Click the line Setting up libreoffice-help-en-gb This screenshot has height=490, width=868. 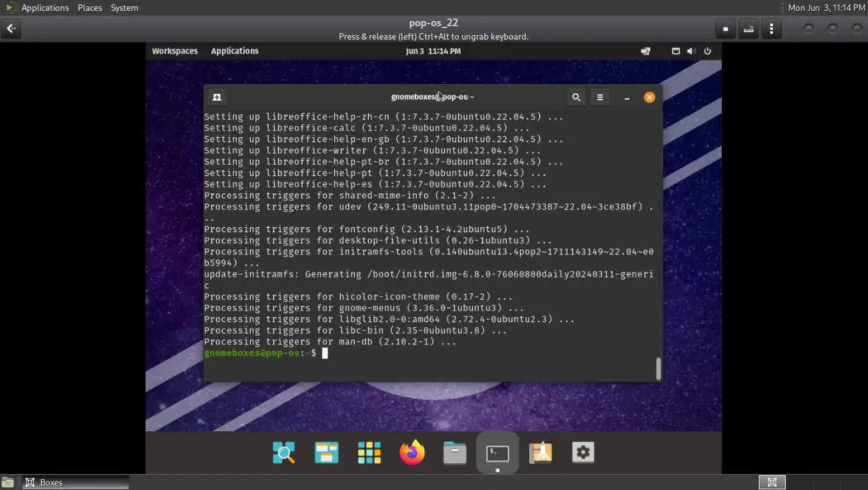click(x=384, y=139)
